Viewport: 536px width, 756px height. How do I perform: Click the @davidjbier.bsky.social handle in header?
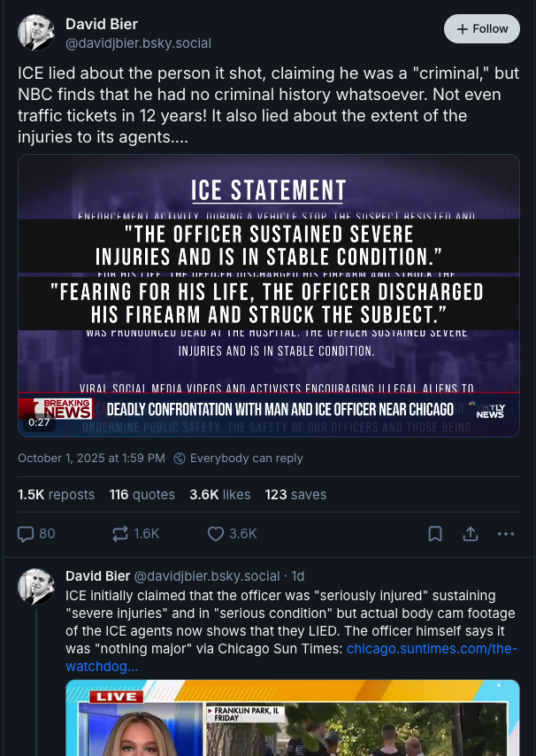[138, 43]
